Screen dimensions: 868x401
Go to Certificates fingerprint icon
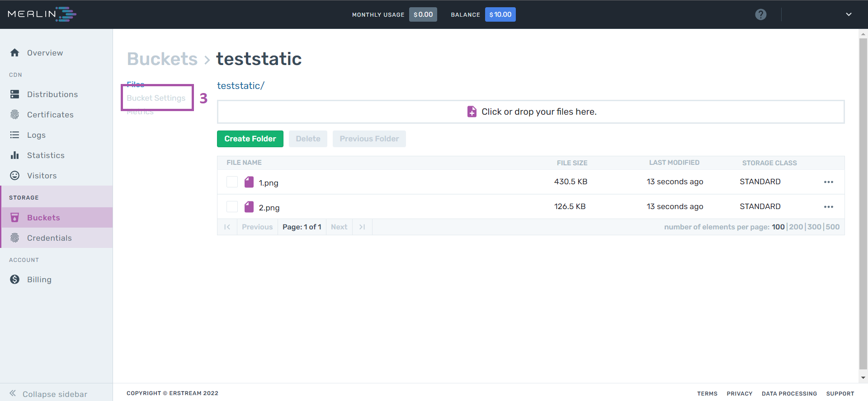[x=15, y=115]
